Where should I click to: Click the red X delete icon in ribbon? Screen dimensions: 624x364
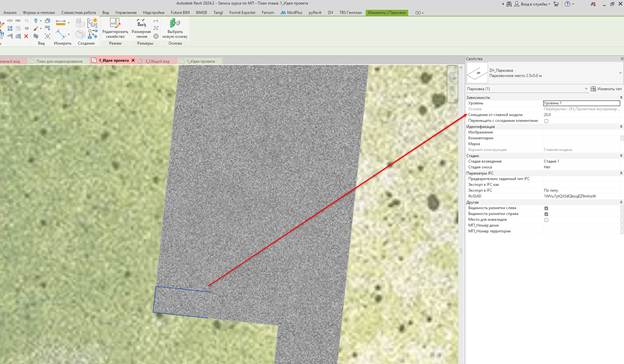click(x=26, y=36)
